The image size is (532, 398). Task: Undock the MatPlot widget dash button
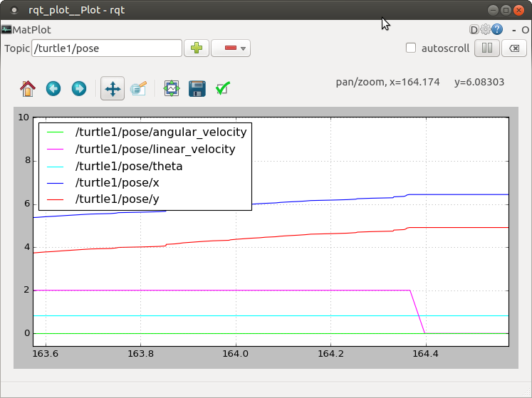pos(514,30)
